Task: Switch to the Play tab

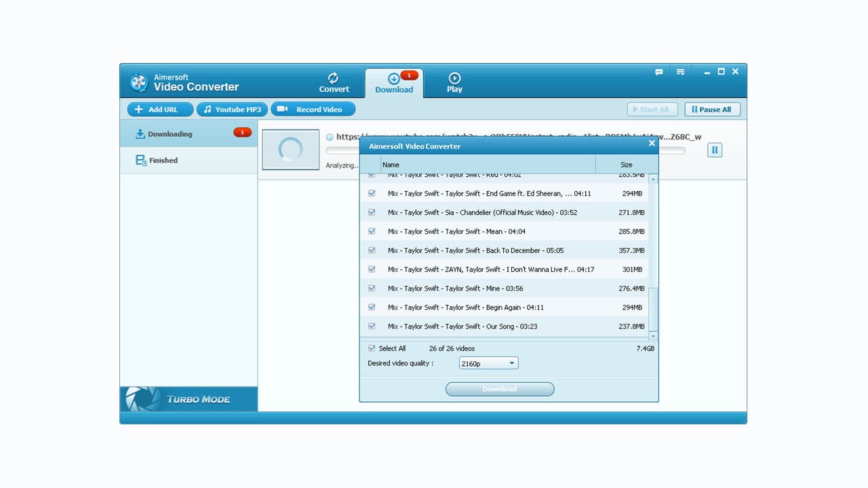Action: point(454,83)
